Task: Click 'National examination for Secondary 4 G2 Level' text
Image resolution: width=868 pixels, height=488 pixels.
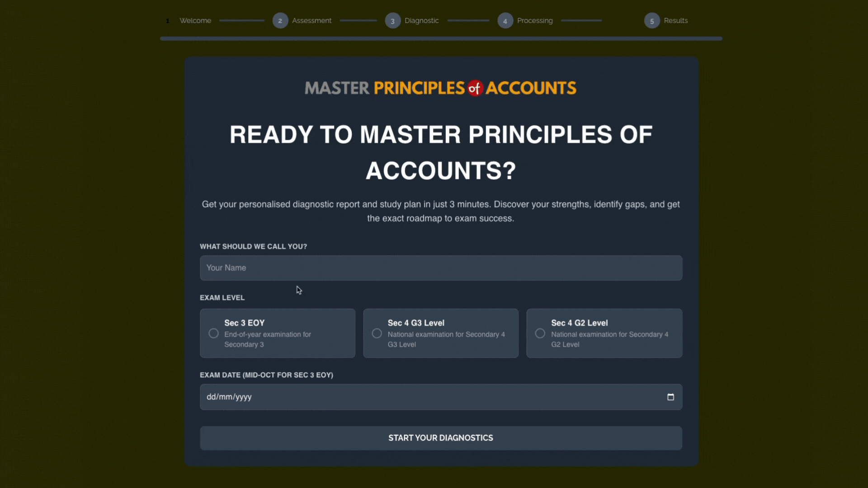Action: pos(609,339)
